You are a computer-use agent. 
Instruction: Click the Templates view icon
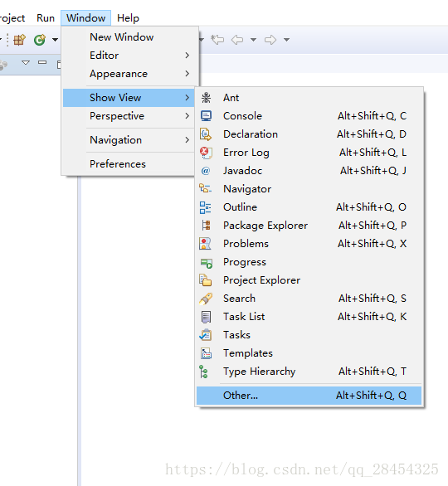(207, 353)
